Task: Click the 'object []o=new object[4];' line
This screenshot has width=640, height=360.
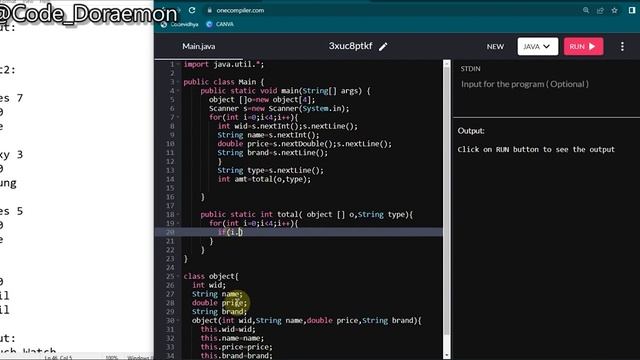Action: 262,100
